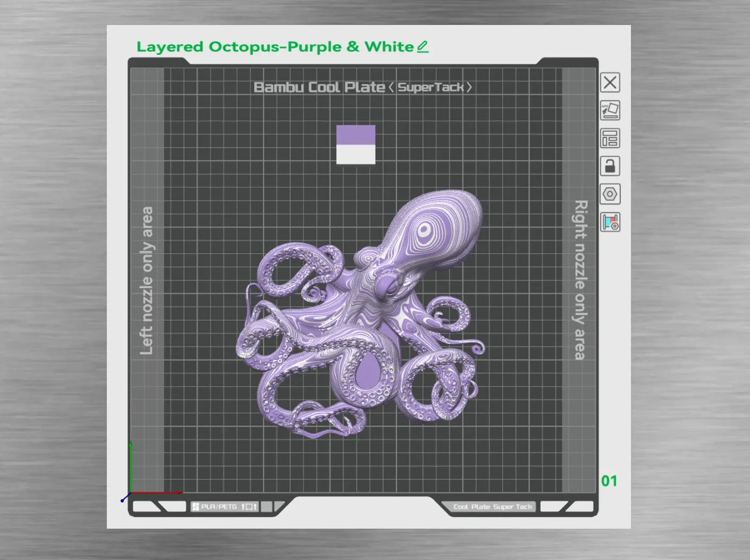Click the plate number "01"
The width and height of the screenshot is (750, 560).
pyautogui.click(x=609, y=481)
